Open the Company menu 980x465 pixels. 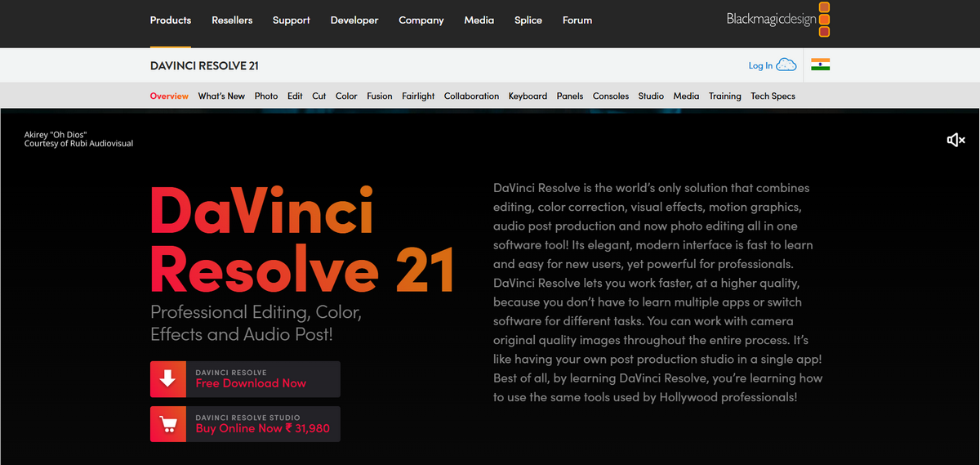421,20
